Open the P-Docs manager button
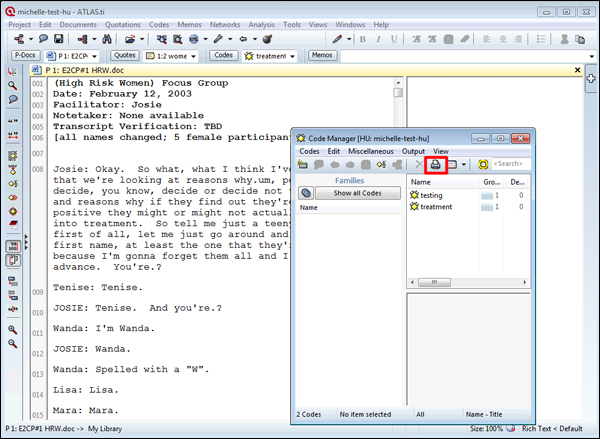 pyautogui.click(x=24, y=56)
